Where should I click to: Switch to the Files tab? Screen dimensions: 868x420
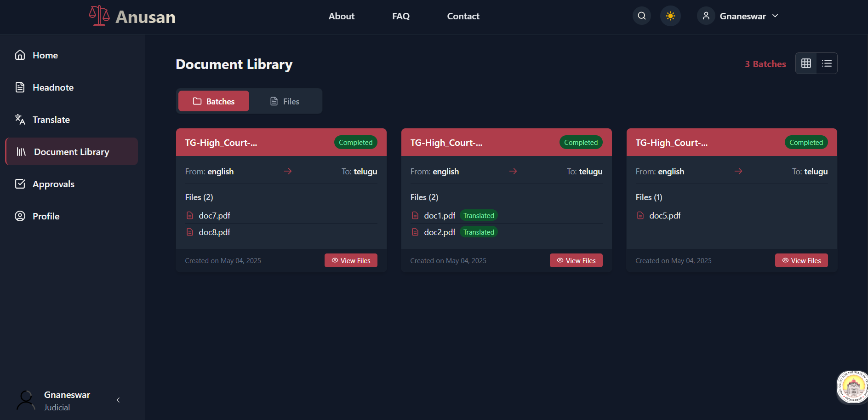[x=285, y=101]
